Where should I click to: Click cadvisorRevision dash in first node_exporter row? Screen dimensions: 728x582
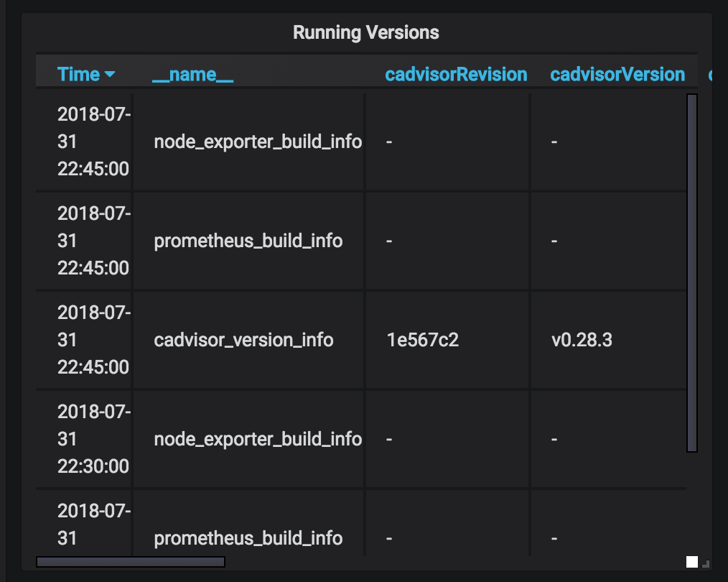(389, 142)
